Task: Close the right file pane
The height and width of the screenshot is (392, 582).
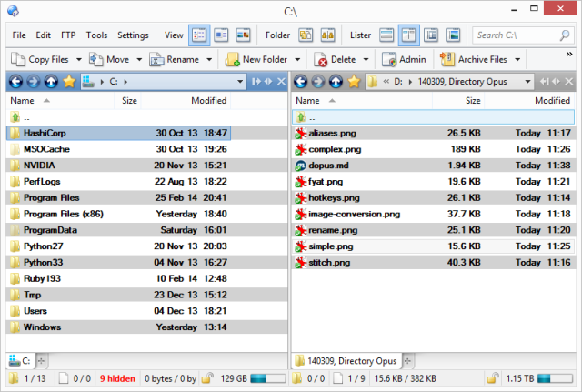Action: [x=568, y=81]
